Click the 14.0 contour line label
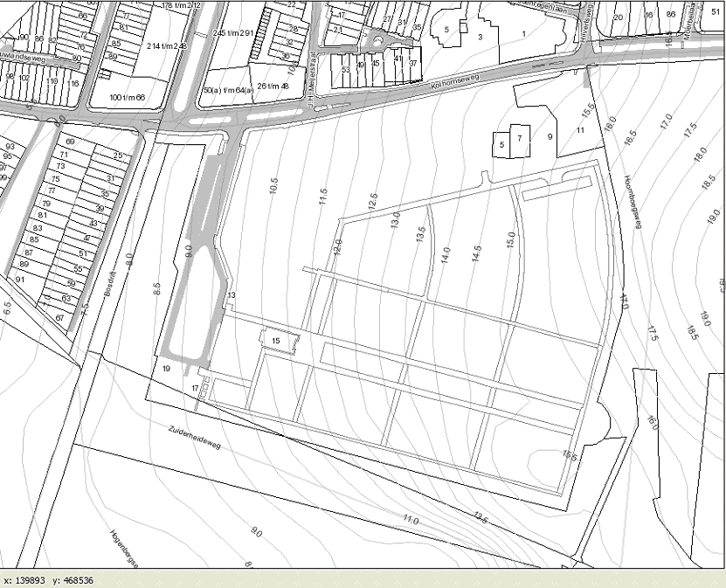 coord(446,256)
